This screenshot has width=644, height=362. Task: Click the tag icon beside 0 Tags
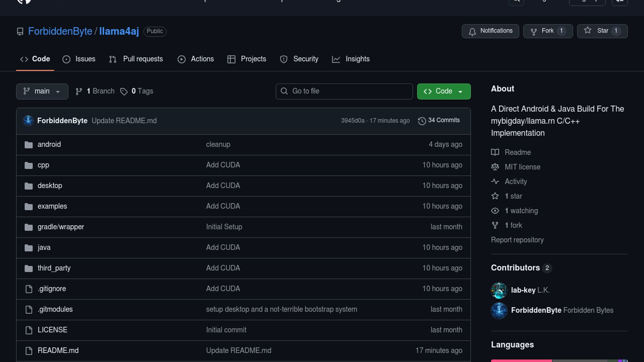[124, 92]
